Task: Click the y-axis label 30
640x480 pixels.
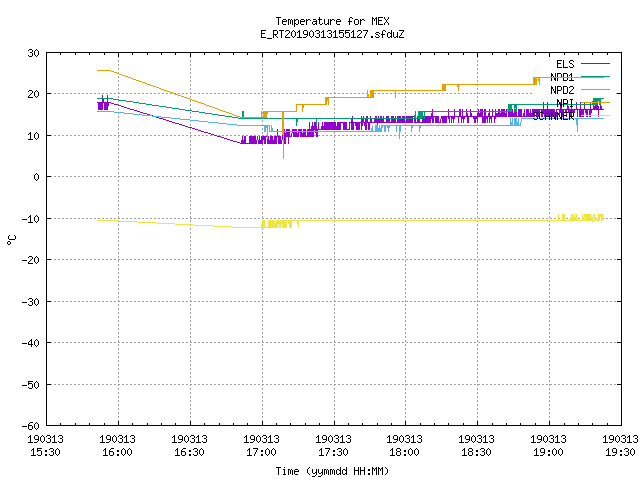Action: 33,53
